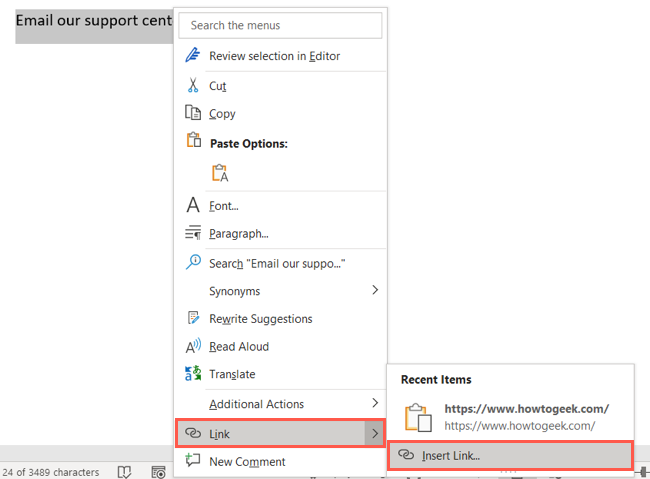The height and width of the screenshot is (479, 650).
Task: Click the Read Aloud icon
Action: [x=193, y=347]
